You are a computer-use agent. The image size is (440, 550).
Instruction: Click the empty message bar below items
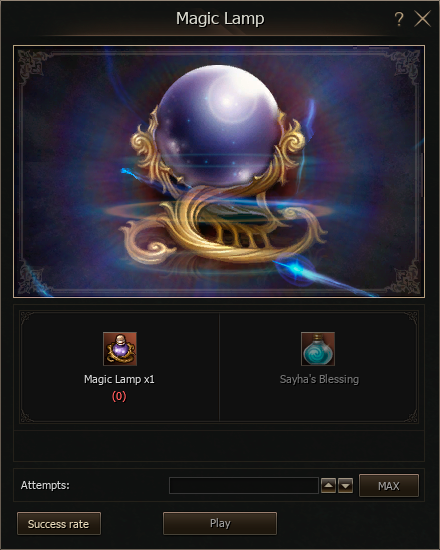pos(219,446)
